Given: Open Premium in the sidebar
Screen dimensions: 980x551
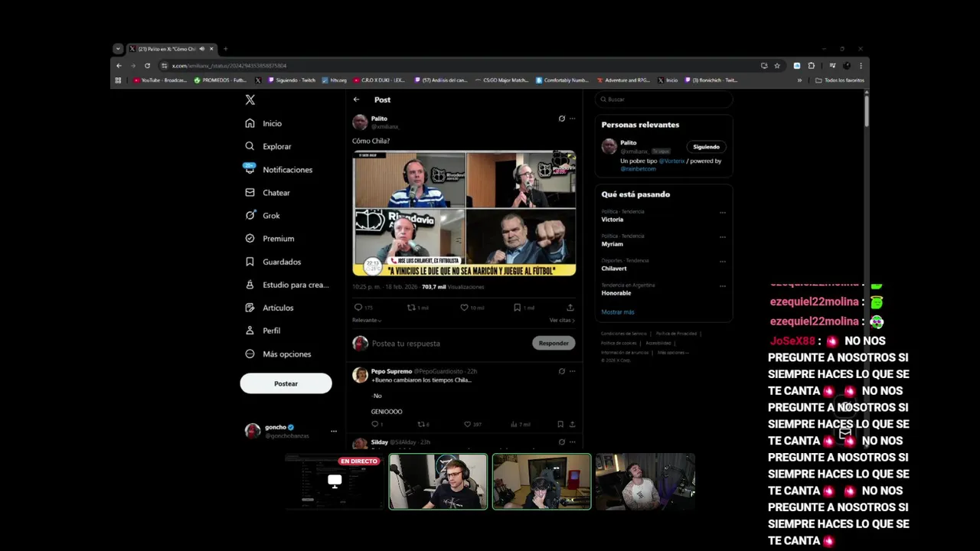Looking at the screenshot, I should click(x=269, y=239).
